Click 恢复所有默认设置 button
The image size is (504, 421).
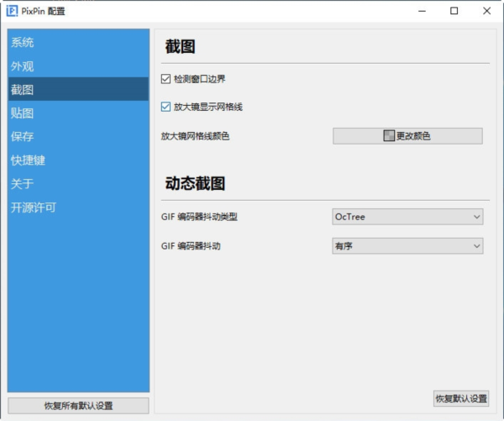(x=78, y=406)
